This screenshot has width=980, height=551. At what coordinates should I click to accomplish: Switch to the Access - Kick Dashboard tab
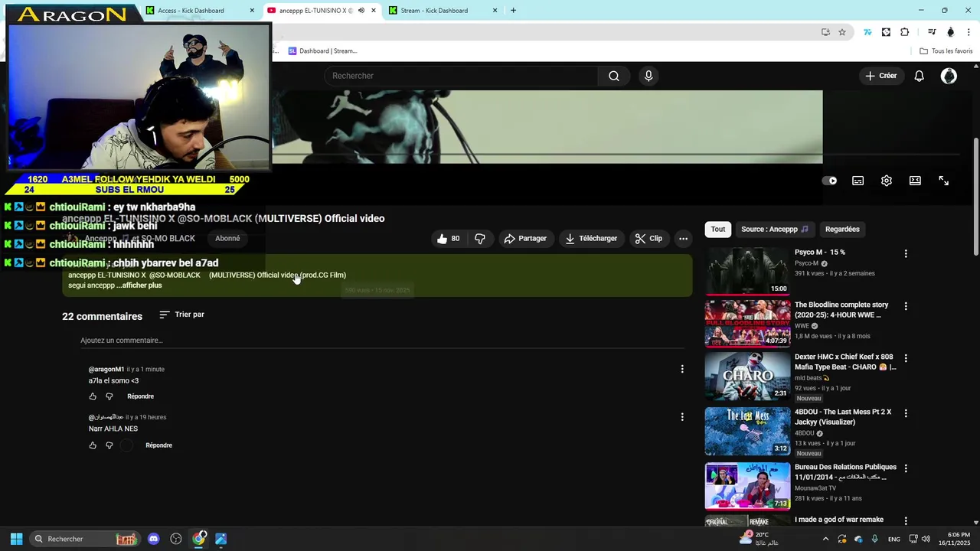[x=199, y=11]
